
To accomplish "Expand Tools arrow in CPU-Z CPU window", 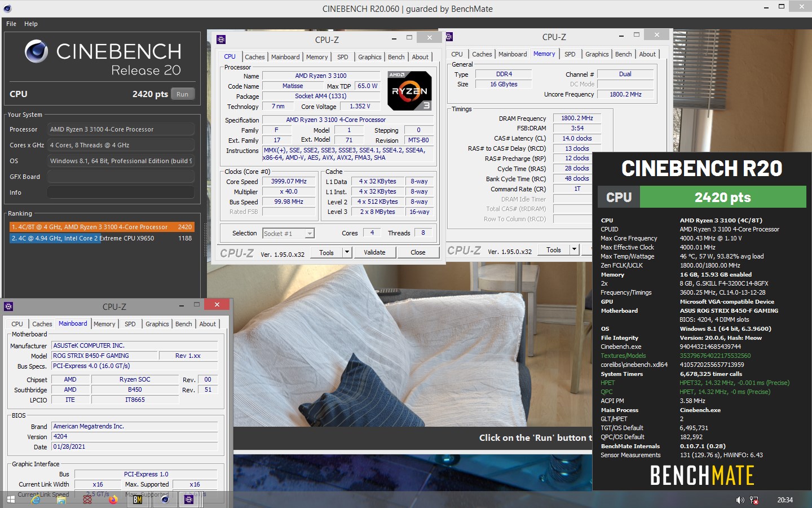I will 347,252.
